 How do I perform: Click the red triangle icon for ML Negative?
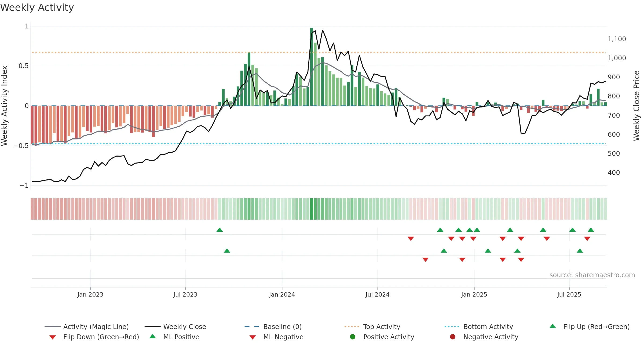(253, 337)
